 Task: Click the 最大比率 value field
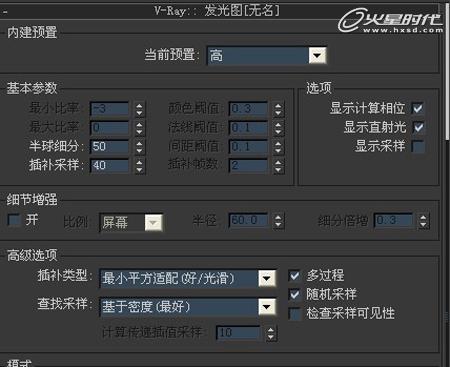(x=110, y=128)
